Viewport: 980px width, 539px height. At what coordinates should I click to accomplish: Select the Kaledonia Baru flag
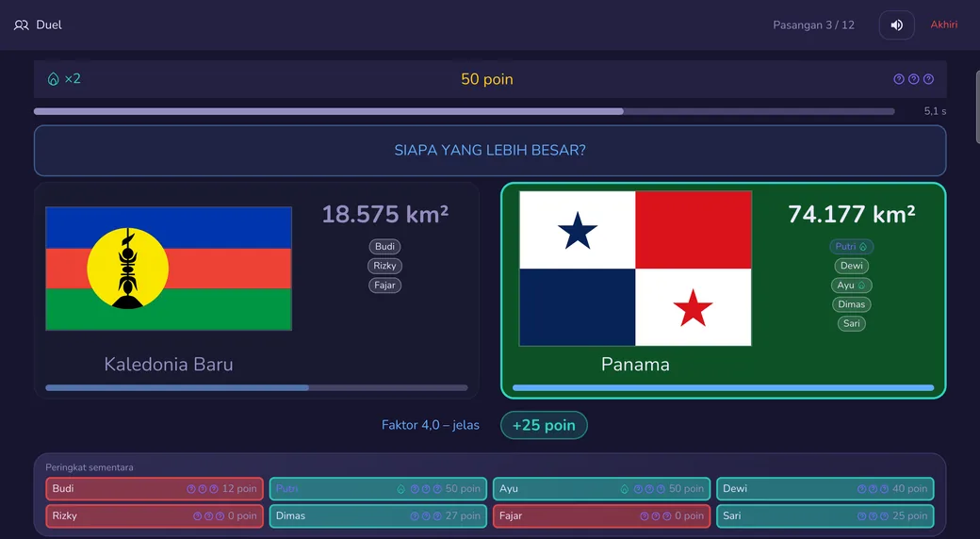(169, 269)
